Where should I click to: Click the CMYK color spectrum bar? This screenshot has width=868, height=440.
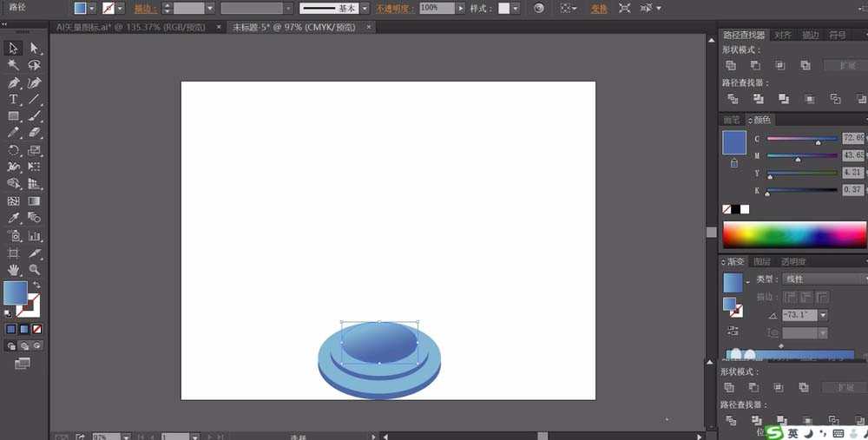793,234
